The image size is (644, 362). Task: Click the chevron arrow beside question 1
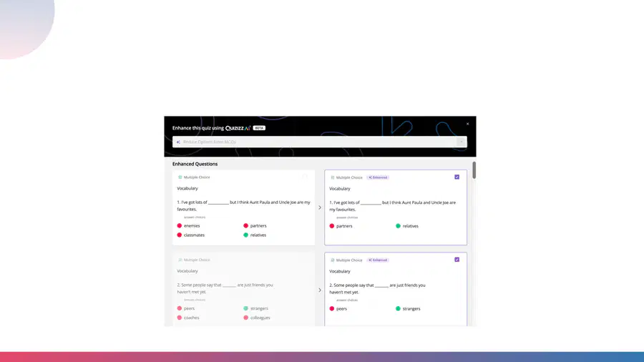(320, 207)
